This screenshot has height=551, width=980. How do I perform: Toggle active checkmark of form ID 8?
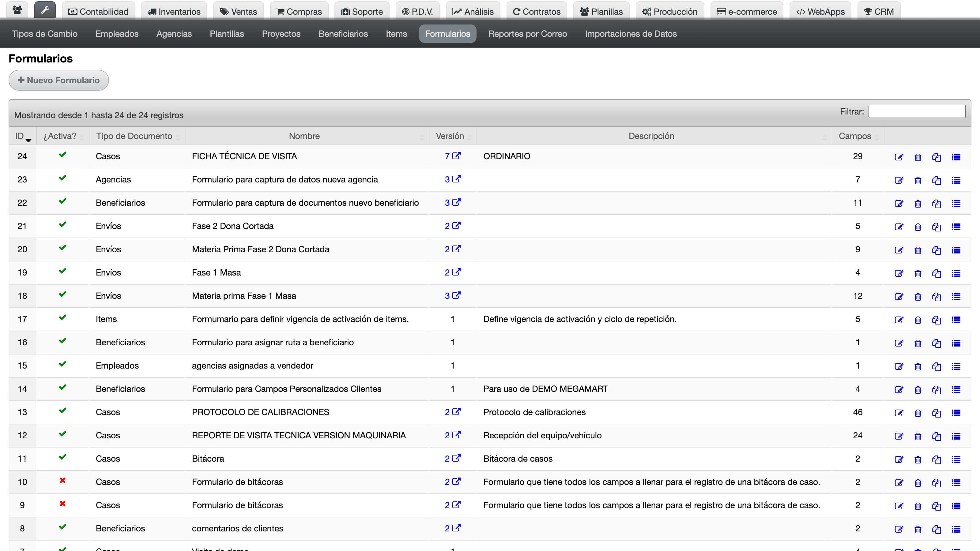(63, 527)
